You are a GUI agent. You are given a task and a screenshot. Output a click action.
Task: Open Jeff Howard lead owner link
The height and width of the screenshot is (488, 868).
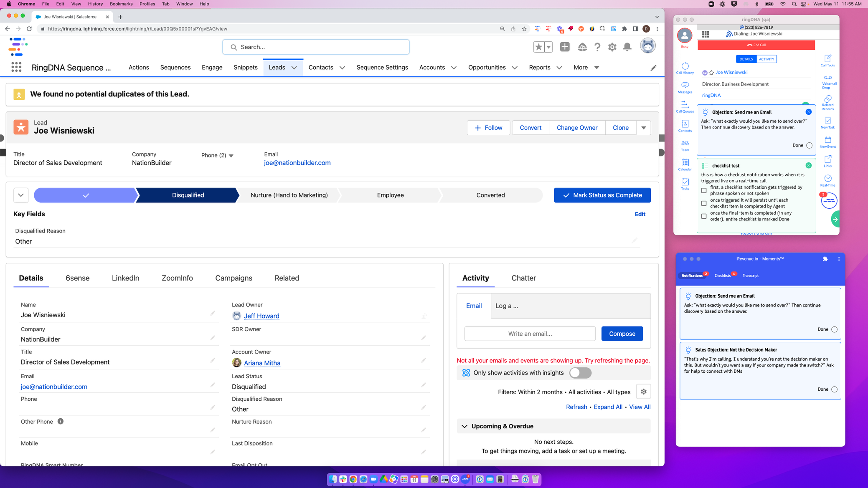point(261,316)
